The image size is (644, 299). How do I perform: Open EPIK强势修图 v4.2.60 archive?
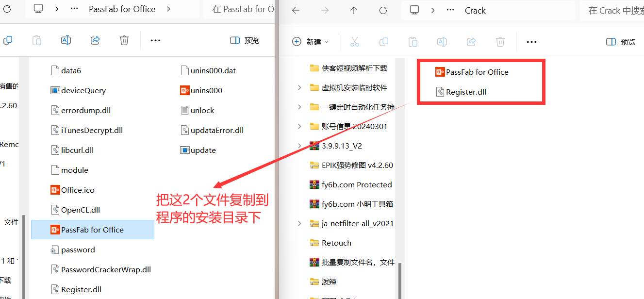click(351, 165)
